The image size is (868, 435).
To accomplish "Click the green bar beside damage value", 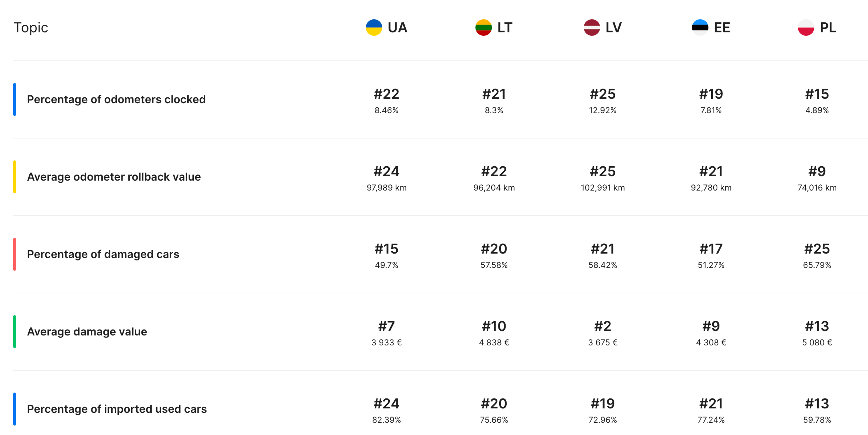I will pos(14,332).
